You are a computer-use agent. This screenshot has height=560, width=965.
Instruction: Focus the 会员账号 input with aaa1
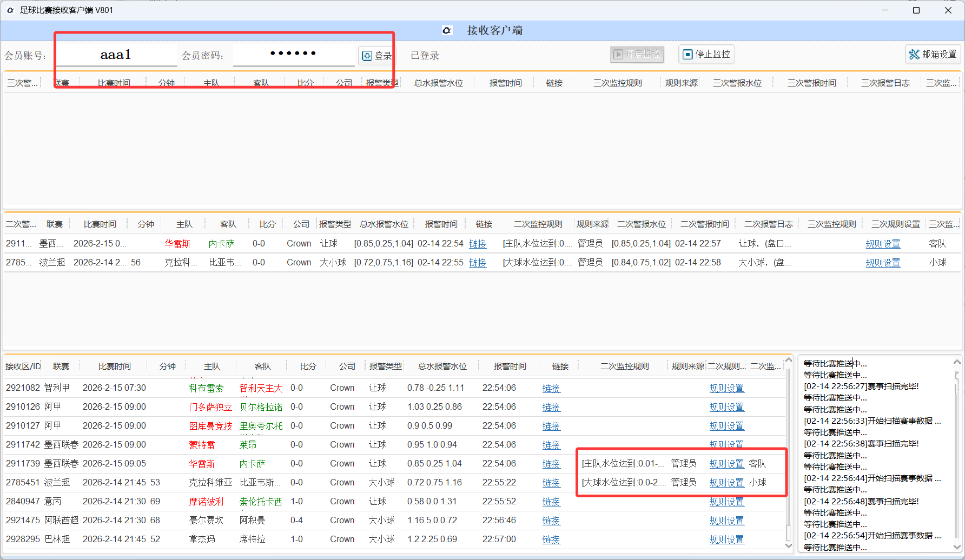tap(116, 55)
